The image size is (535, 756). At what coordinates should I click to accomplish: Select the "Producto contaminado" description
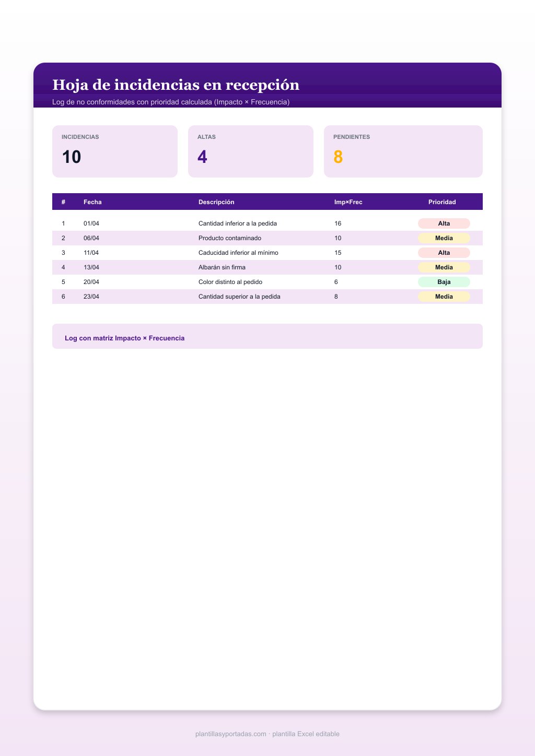coord(230,238)
